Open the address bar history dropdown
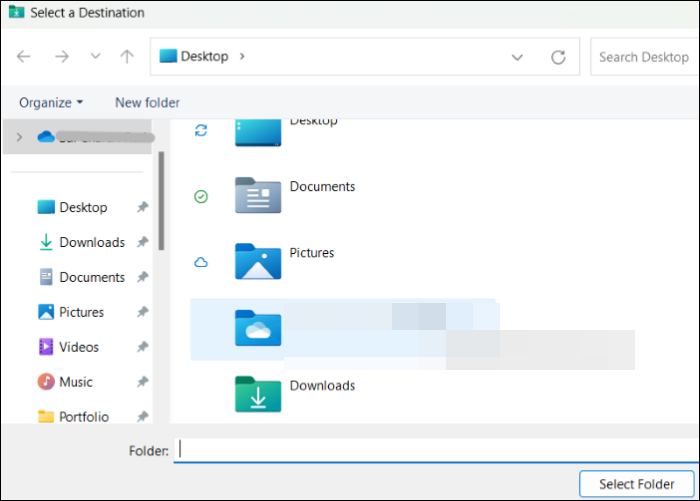The image size is (700, 501). 517,57
